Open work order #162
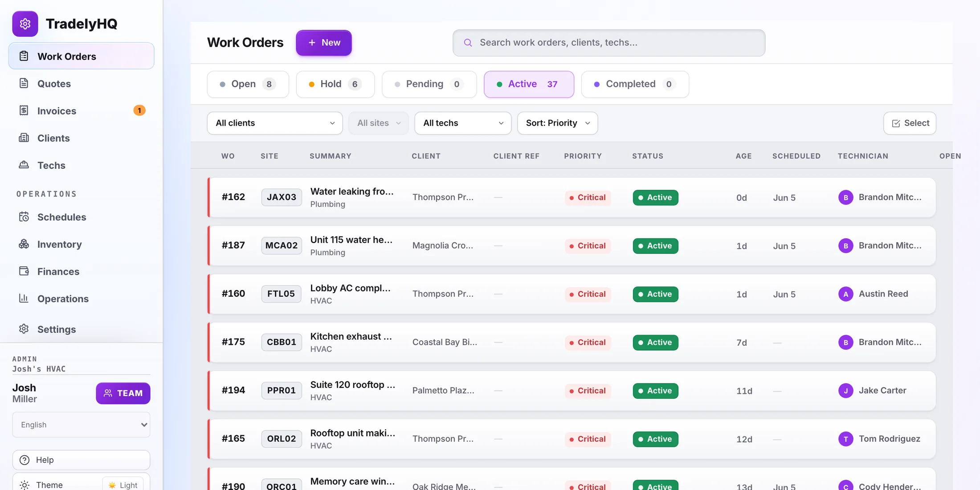Screen dimensions: 980x490 tap(572, 197)
